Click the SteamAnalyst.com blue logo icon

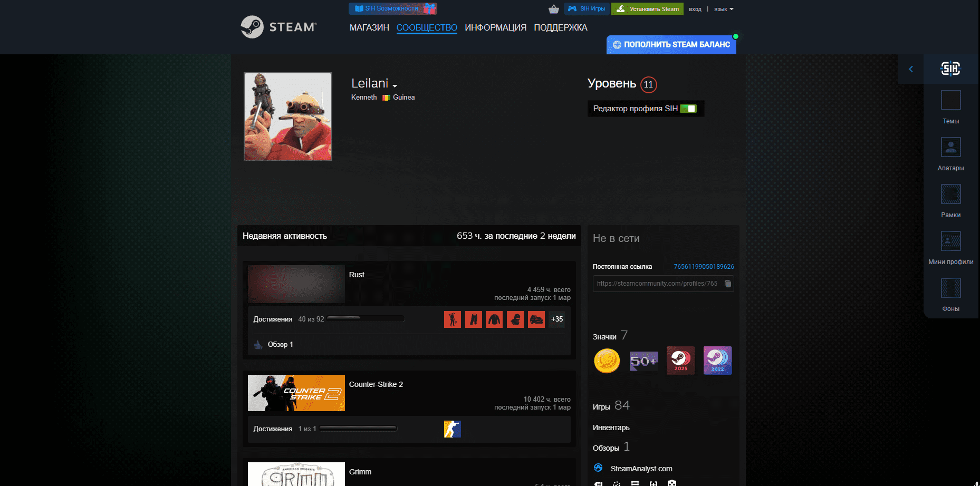[598, 468]
